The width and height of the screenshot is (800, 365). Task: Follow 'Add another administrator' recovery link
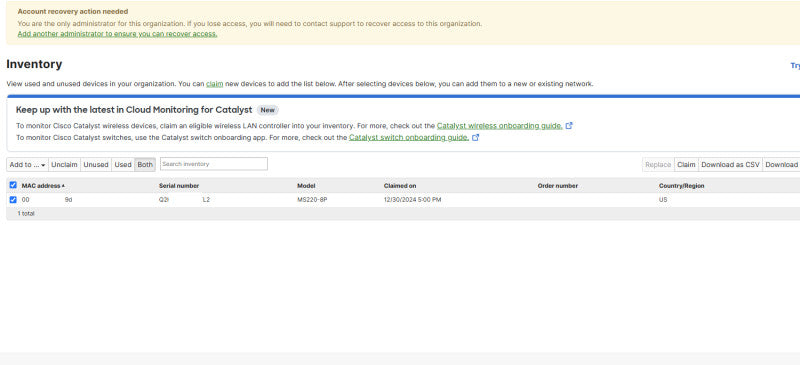[x=117, y=34]
